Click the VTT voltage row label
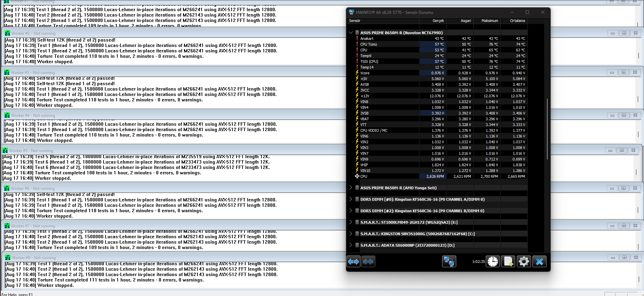644x296 pixels. tap(363, 125)
